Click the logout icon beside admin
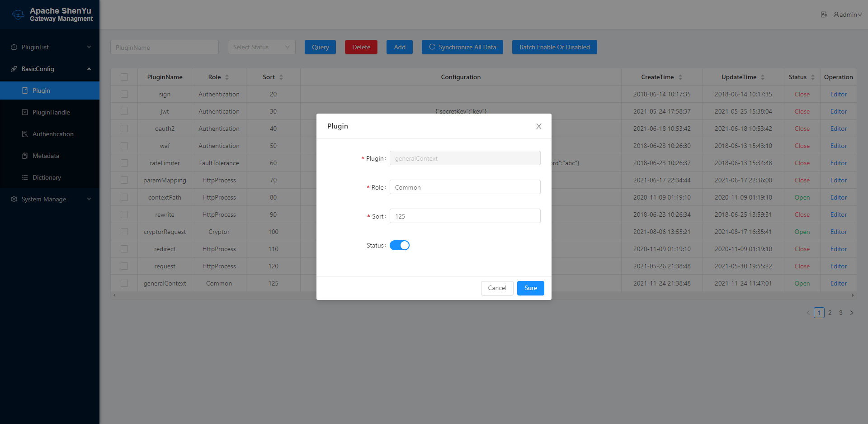Image resolution: width=868 pixels, height=424 pixels. [x=824, y=14]
